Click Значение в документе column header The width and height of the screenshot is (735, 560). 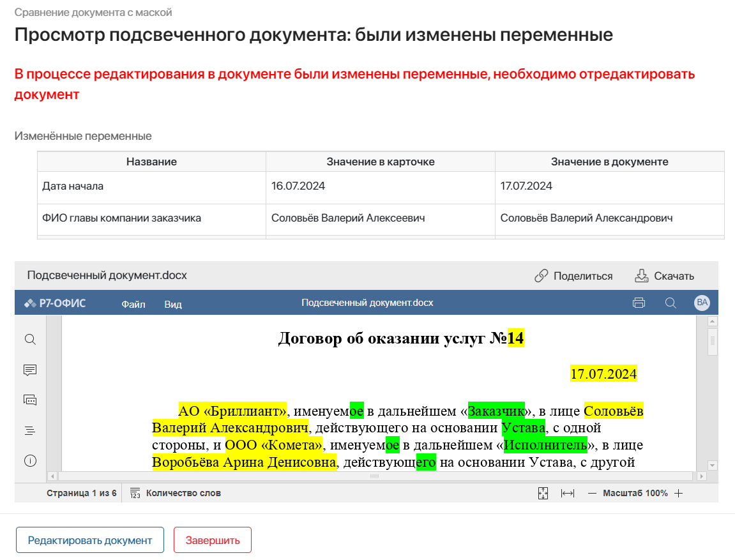609,162
